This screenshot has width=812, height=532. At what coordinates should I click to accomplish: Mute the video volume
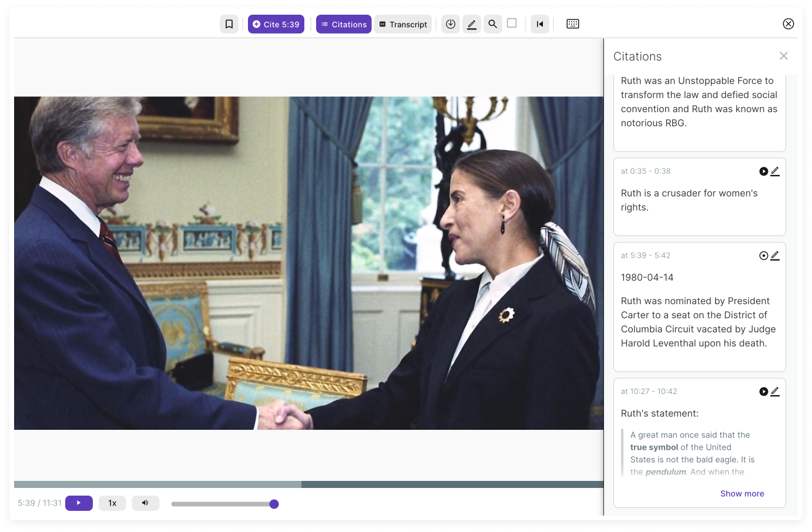point(145,503)
